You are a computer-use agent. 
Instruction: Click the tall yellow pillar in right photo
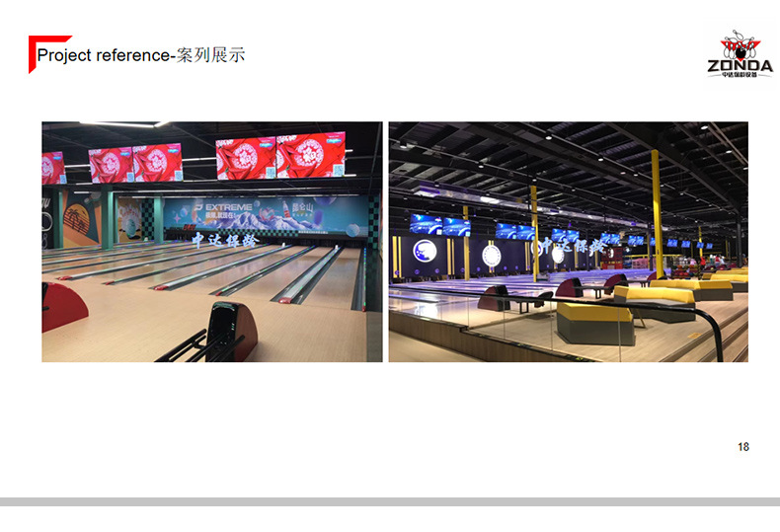(658, 214)
